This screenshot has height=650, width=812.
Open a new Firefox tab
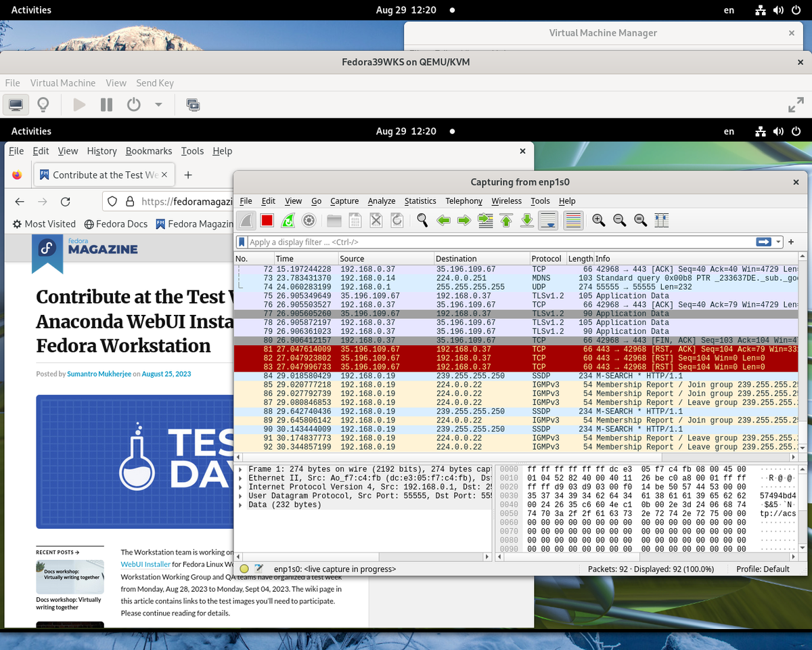(x=188, y=175)
